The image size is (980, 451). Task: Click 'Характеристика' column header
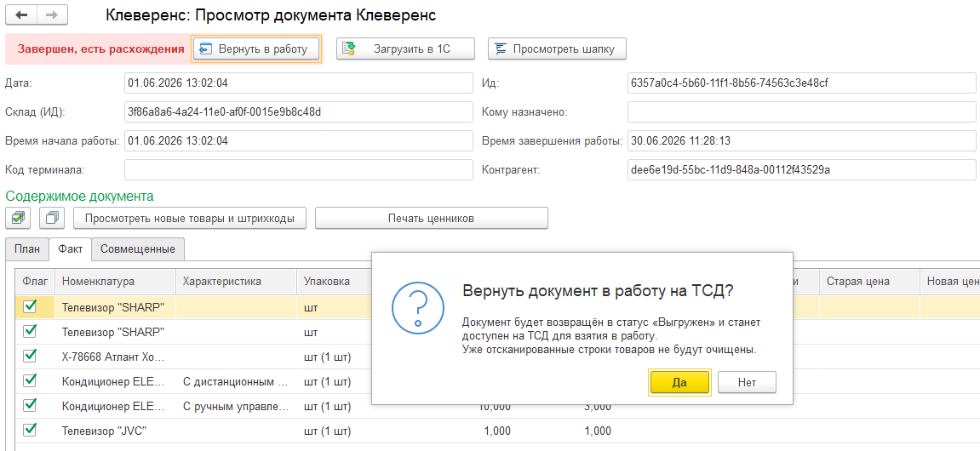coord(236,282)
